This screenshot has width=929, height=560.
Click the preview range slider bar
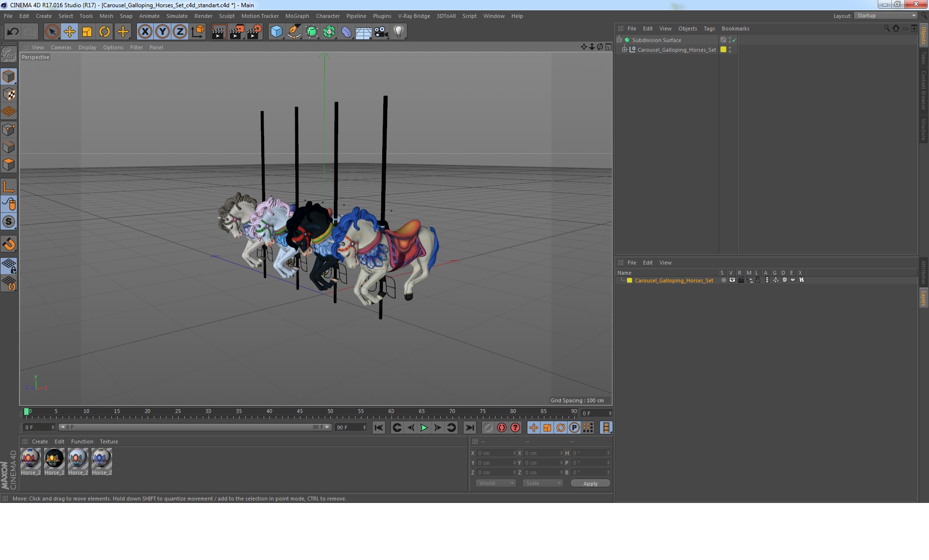click(x=195, y=427)
